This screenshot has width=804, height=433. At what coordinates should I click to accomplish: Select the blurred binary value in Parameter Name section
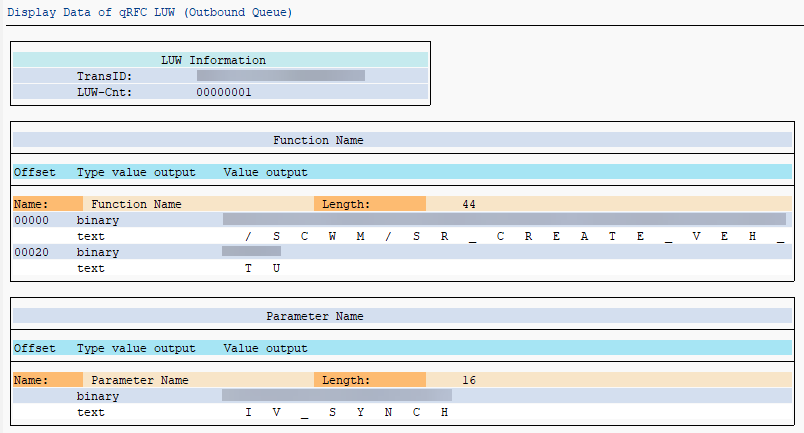point(337,395)
